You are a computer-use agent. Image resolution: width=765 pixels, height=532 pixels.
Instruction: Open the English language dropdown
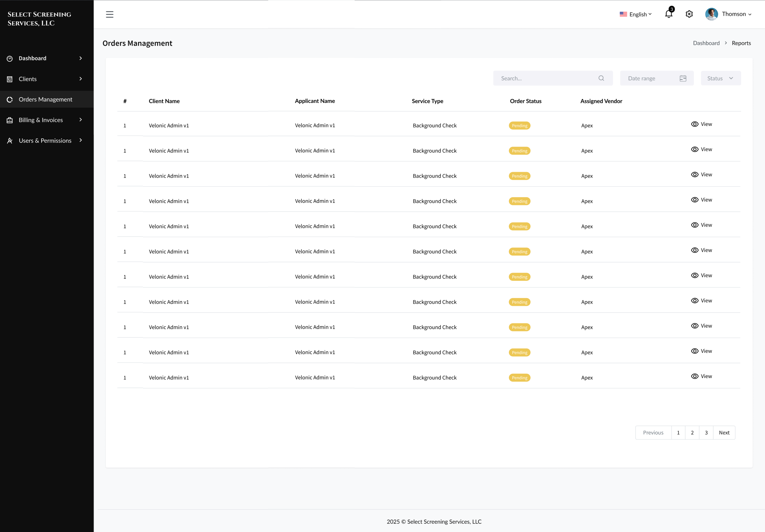point(636,14)
